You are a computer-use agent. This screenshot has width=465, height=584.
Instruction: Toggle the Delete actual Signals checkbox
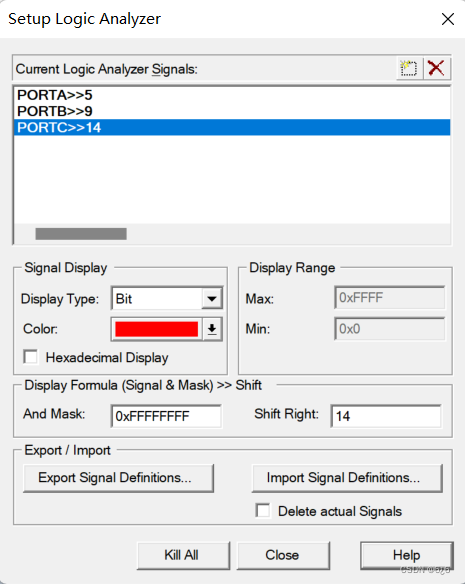click(x=263, y=511)
